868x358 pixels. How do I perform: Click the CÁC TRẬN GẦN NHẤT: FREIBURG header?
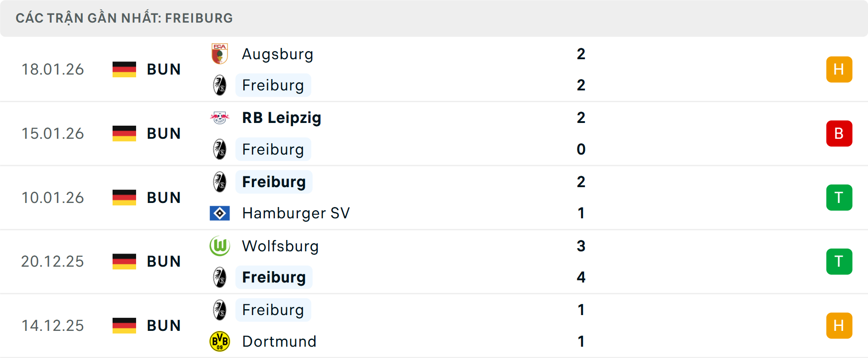124,18
